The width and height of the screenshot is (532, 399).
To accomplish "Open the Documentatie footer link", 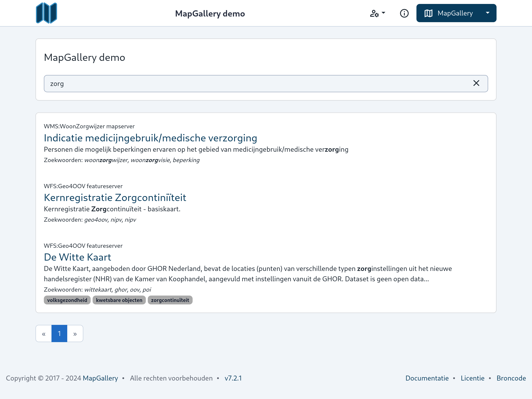I will point(427,378).
